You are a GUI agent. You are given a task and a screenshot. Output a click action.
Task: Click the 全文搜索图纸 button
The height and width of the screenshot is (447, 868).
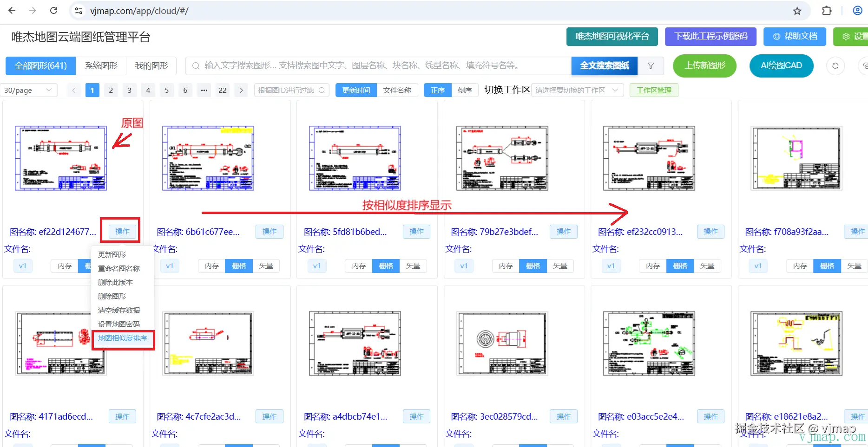click(x=605, y=66)
